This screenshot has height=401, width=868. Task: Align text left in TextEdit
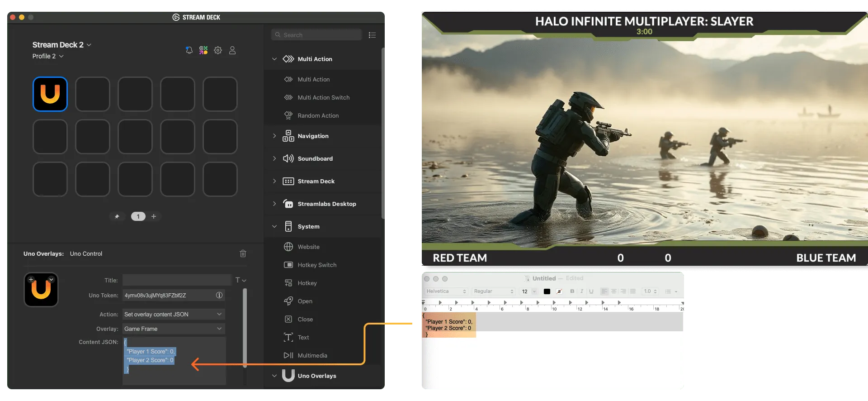[604, 291]
